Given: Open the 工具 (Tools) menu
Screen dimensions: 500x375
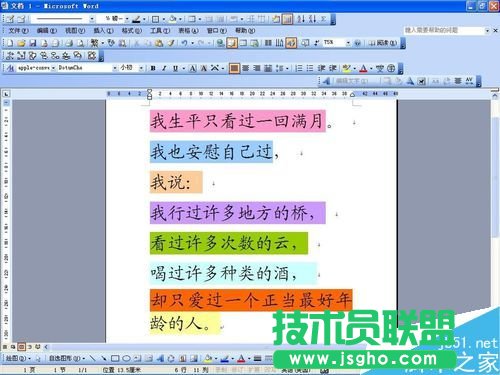Looking at the screenshot, I should [x=160, y=31].
